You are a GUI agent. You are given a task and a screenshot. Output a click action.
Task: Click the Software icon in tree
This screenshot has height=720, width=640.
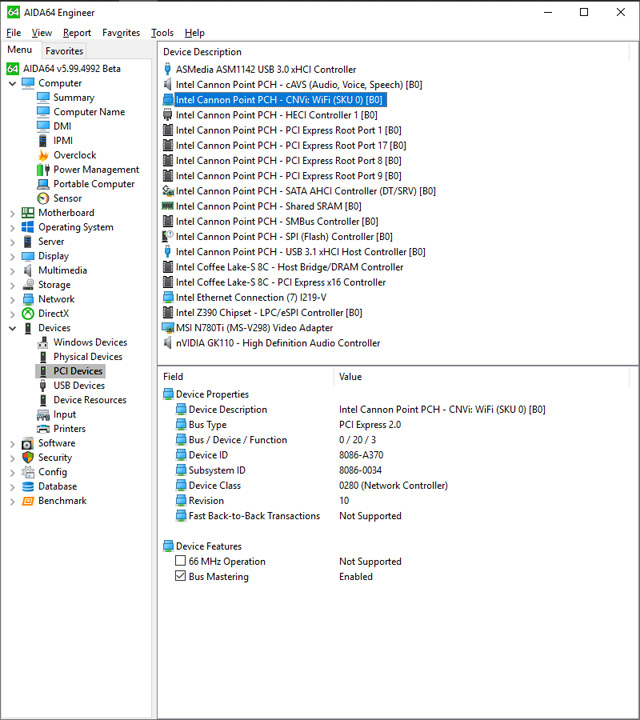[x=28, y=444]
